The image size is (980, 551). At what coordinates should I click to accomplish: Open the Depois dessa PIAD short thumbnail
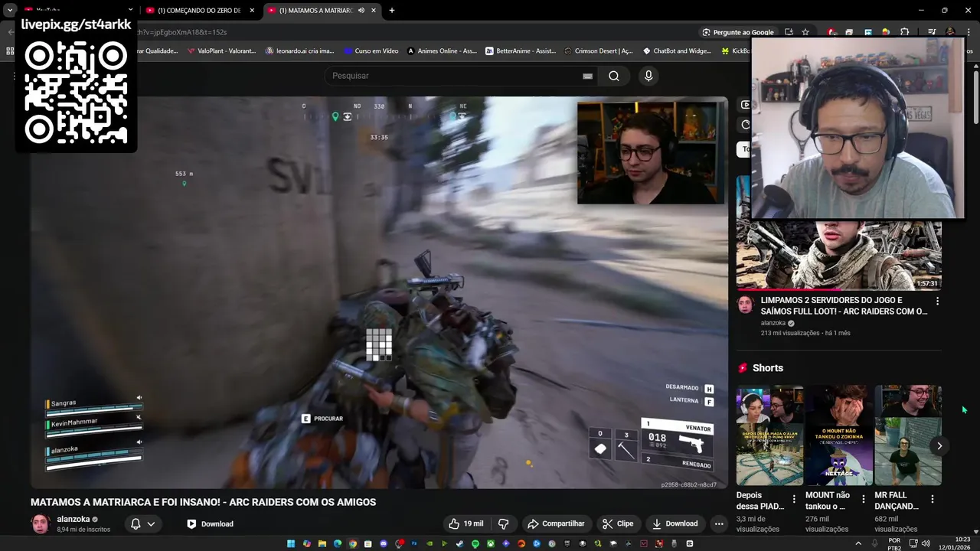[x=770, y=435]
